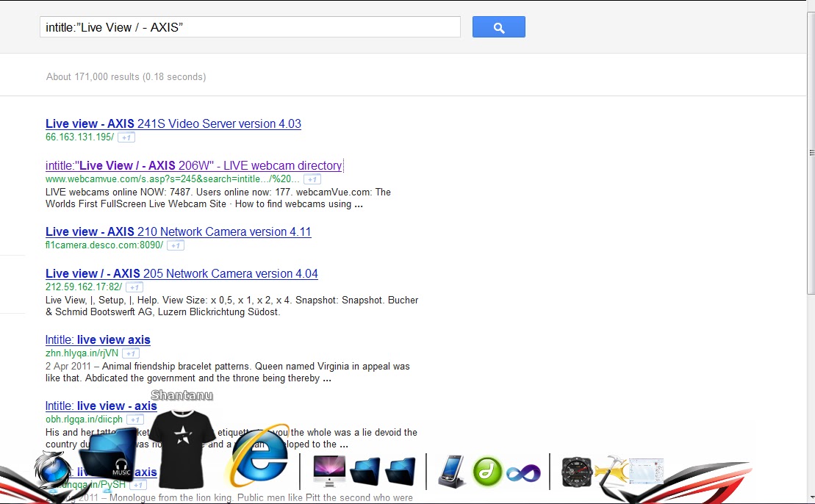The width and height of the screenshot is (815, 504).
Task: Open the AXIS 210 Network Camera result
Action: click(179, 231)
